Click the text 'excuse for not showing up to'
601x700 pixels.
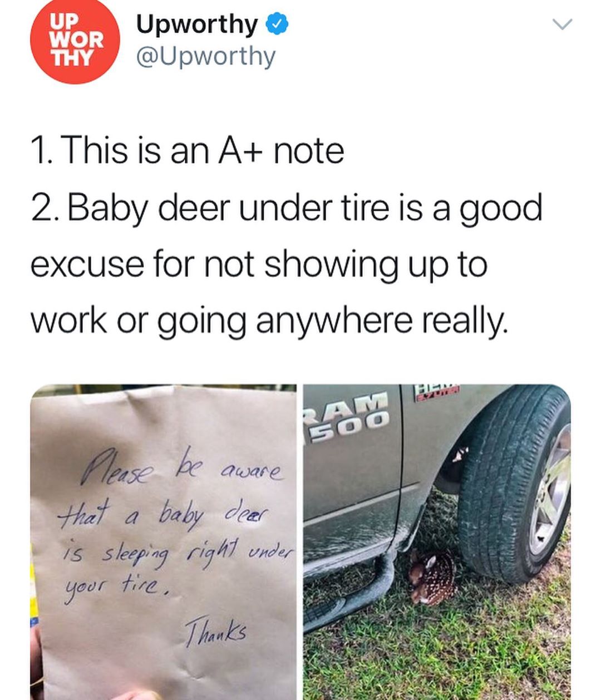coord(259,264)
